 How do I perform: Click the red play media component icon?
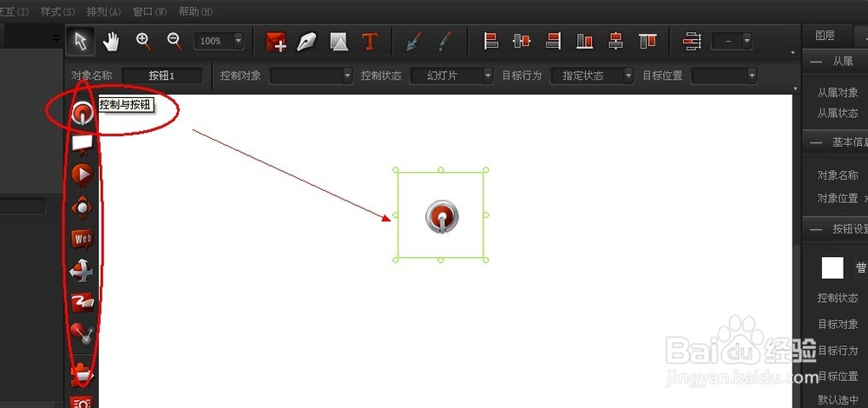(82, 175)
